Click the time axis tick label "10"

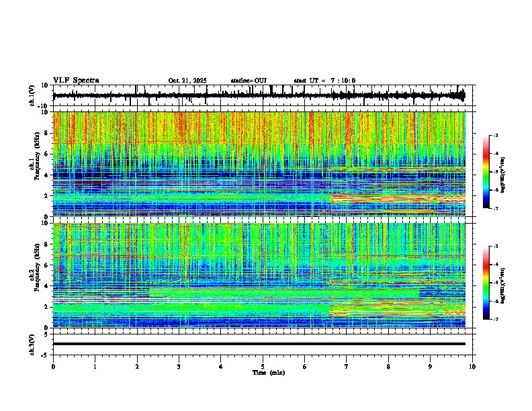click(472, 367)
